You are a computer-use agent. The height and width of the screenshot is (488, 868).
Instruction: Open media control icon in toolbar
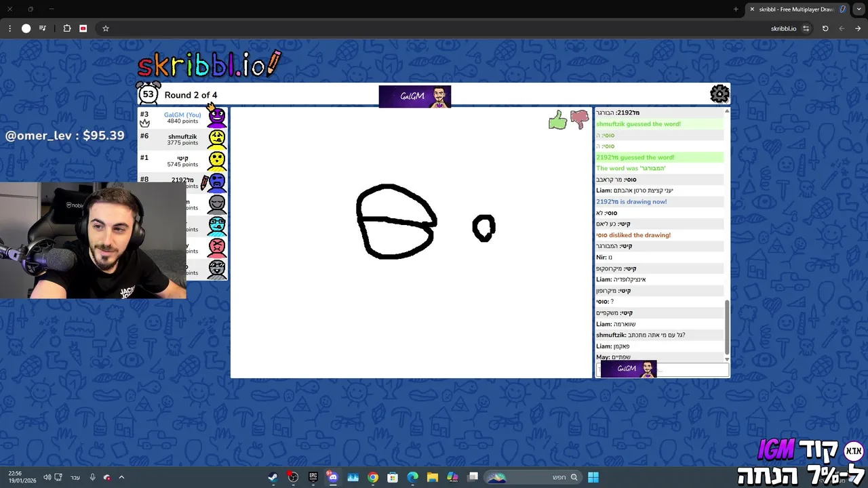[x=43, y=28]
